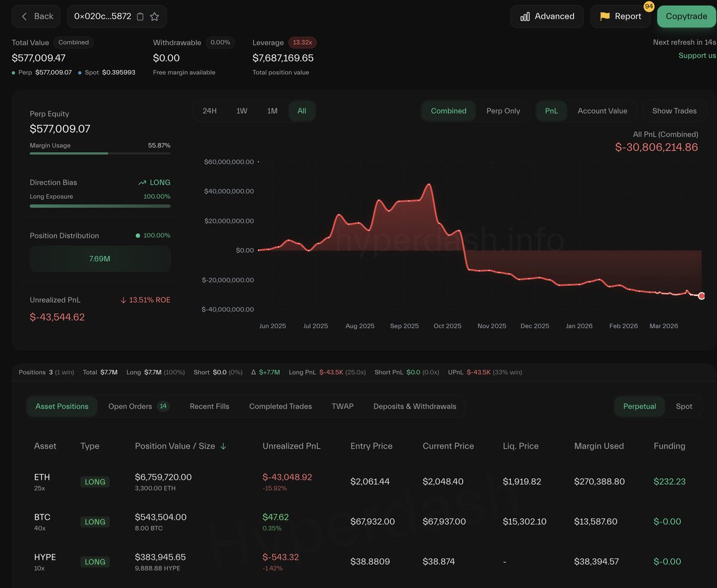Select the 1W time range
Image resolution: width=717 pixels, height=588 pixels.
click(241, 111)
